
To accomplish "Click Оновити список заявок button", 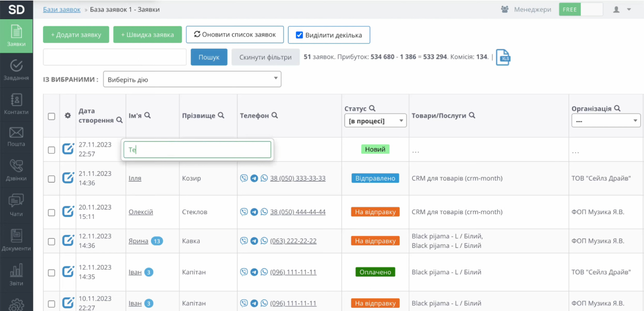I will 235,35.
